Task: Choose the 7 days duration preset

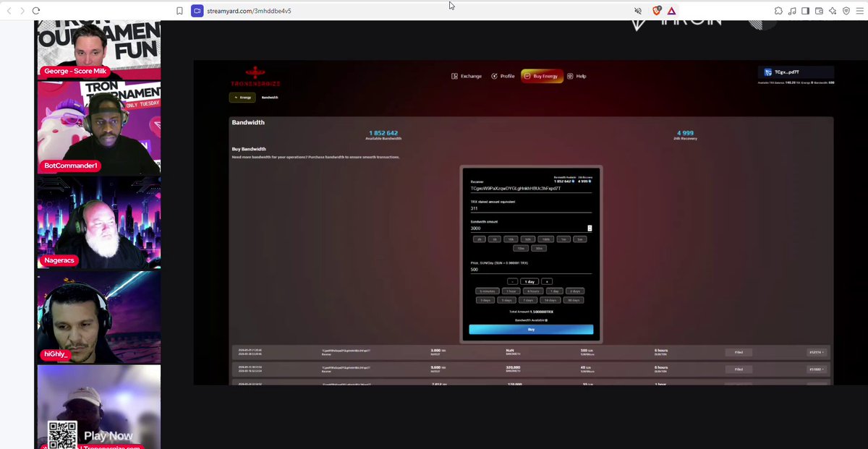Action: click(529, 300)
